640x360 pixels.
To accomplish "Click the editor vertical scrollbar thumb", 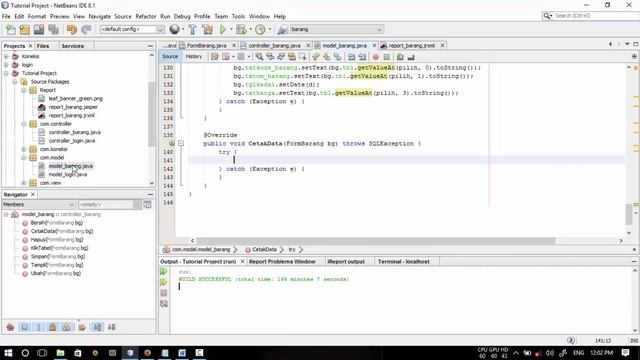I will 629,214.
